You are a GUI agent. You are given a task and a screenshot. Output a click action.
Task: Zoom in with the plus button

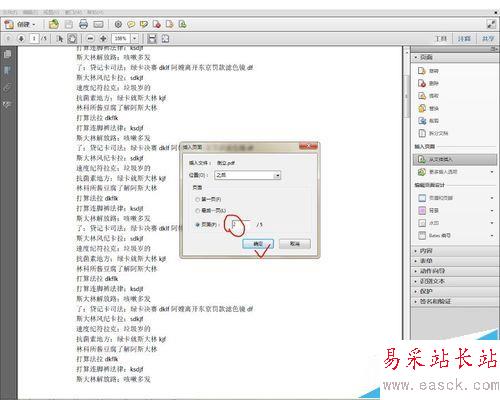[103, 39]
